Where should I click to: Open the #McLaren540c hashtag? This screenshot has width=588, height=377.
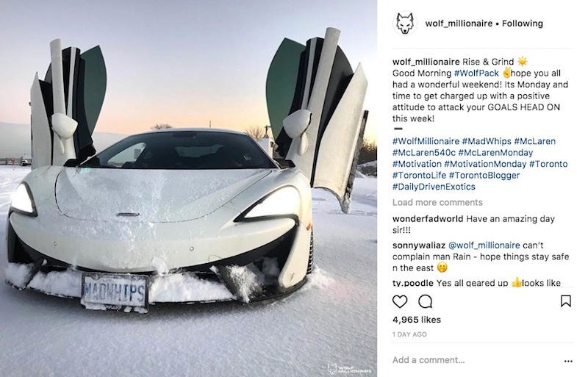(x=424, y=153)
